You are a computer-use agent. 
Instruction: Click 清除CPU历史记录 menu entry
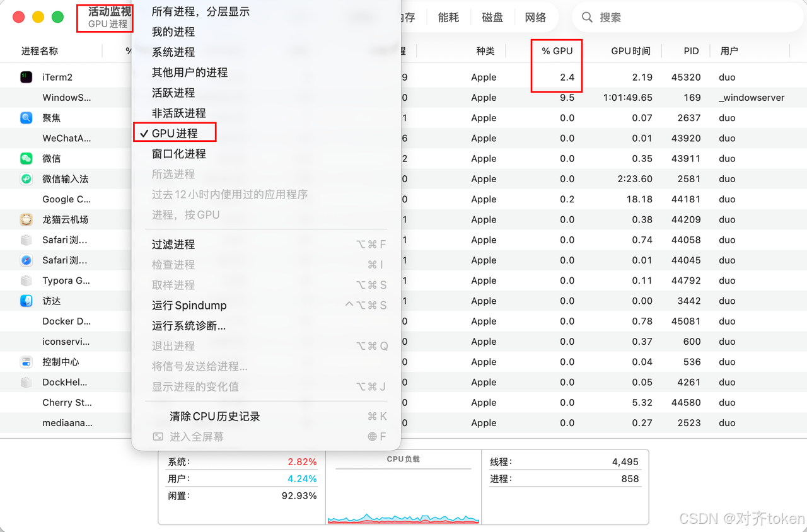pyautogui.click(x=215, y=417)
